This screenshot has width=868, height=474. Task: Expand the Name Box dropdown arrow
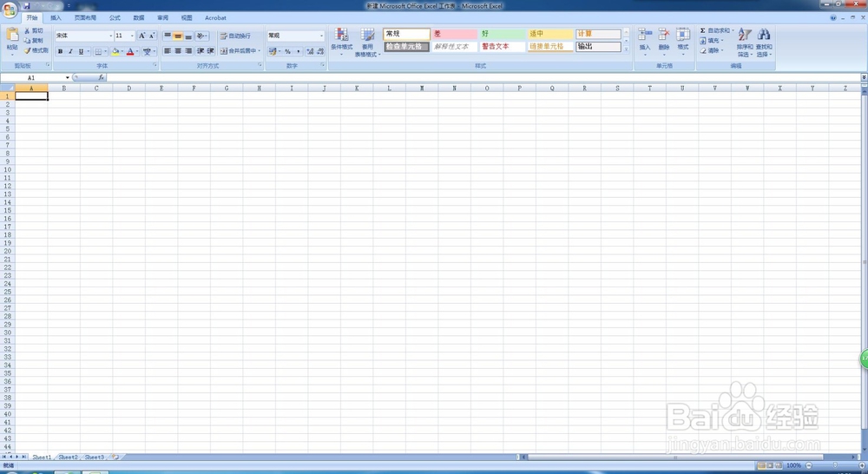pyautogui.click(x=68, y=77)
